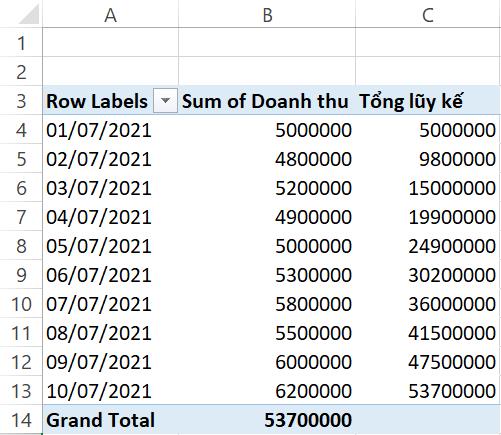The width and height of the screenshot is (501, 435).
Task: Click the 'Sum of Doanh thu' header cell
Action: pos(267,101)
